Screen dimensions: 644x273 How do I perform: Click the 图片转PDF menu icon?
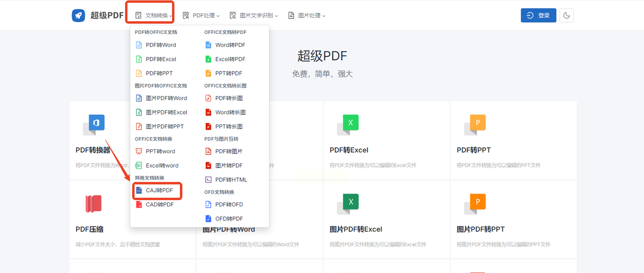click(208, 165)
